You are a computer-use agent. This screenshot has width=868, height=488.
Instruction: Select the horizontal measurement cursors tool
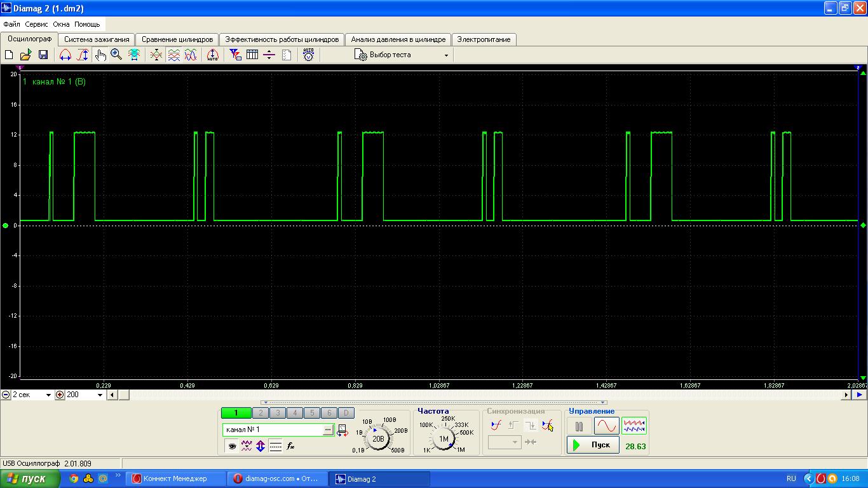pyautogui.click(x=65, y=55)
